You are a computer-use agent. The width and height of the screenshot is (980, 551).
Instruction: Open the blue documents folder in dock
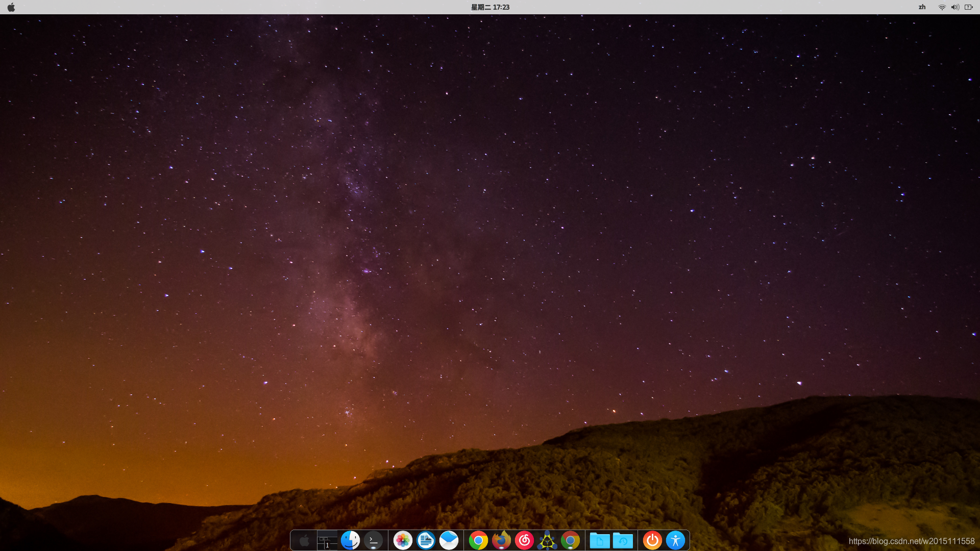click(x=600, y=540)
